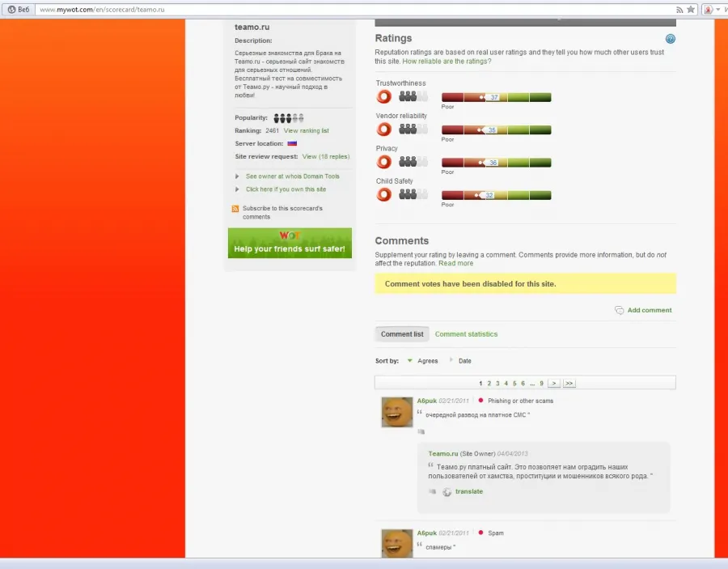Screen dimensions: 728x569
Task: Click the Add comment link
Action: click(x=650, y=310)
